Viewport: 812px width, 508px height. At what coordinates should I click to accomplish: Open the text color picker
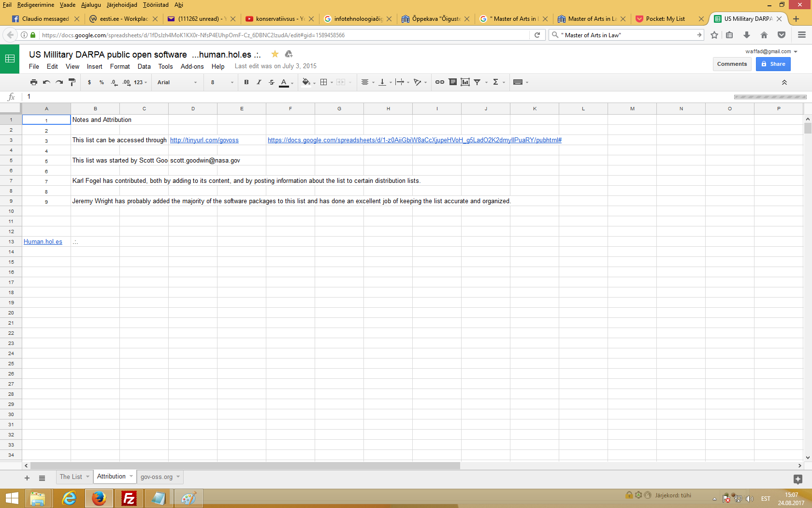(x=285, y=82)
